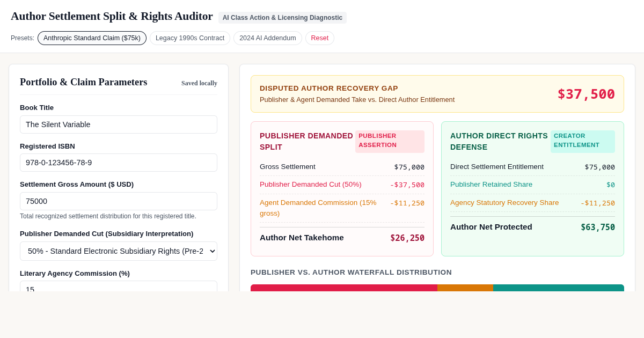Click the Reset preset button
The height and width of the screenshot is (338, 644).
(x=320, y=38)
